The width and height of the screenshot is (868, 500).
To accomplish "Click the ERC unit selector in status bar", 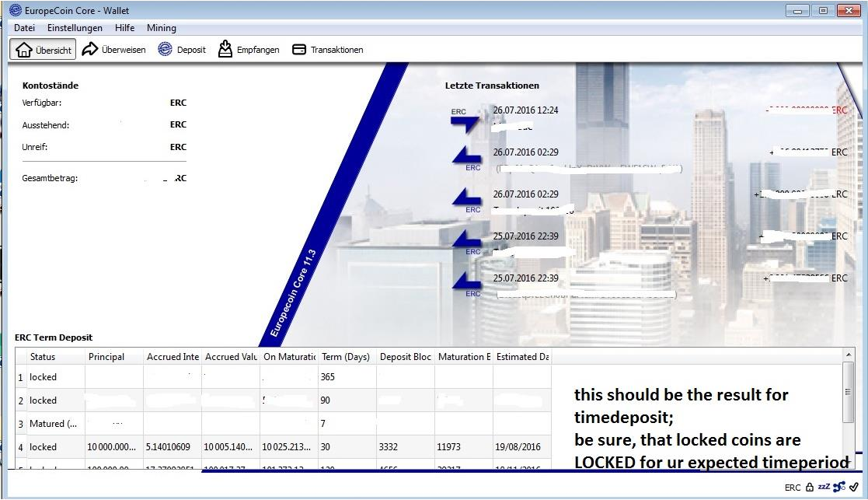I will (x=792, y=488).
